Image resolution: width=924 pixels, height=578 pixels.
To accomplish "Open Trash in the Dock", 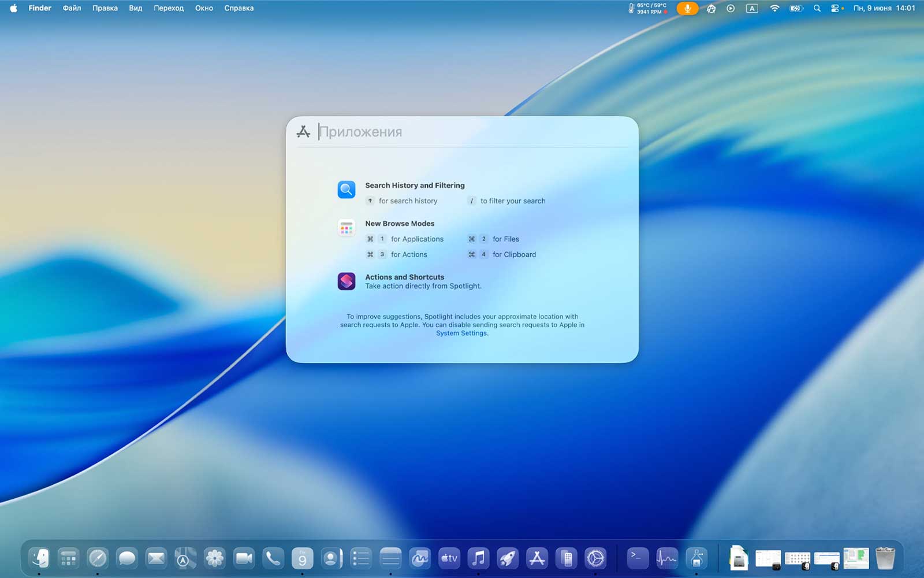I will pos(885,558).
